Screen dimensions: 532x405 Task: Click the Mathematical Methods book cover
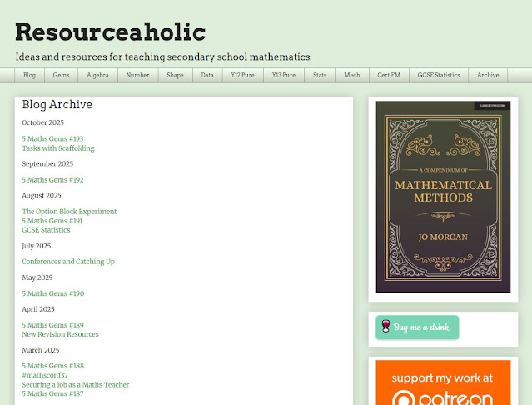(x=443, y=197)
